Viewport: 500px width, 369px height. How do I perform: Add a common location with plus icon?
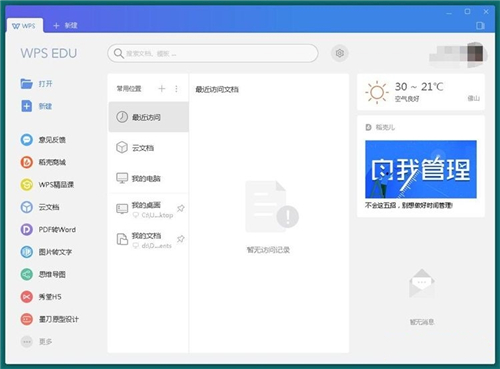pos(162,88)
